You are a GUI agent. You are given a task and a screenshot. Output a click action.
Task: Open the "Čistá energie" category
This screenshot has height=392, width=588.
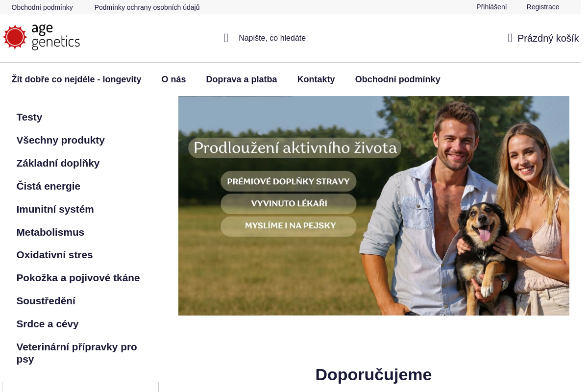49,186
